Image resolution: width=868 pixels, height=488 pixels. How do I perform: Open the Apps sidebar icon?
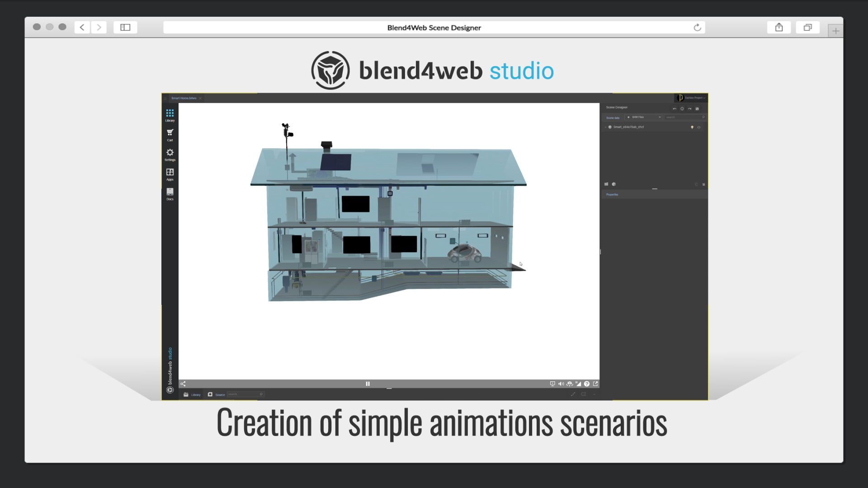[x=170, y=174]
